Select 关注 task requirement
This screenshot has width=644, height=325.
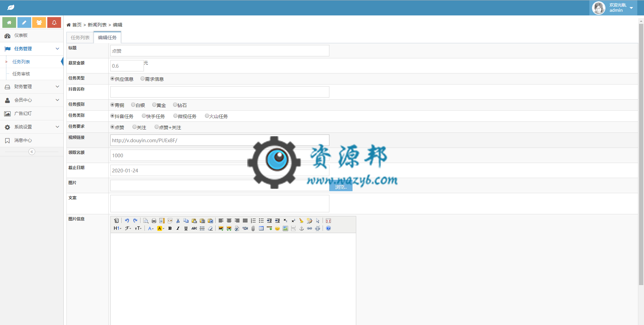pyautogui.click(x=135, y=127)
